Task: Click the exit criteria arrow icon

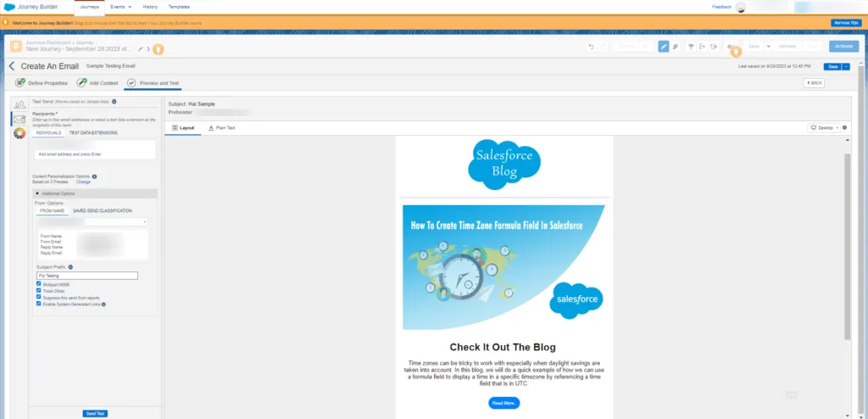Action: click(702, 47)
